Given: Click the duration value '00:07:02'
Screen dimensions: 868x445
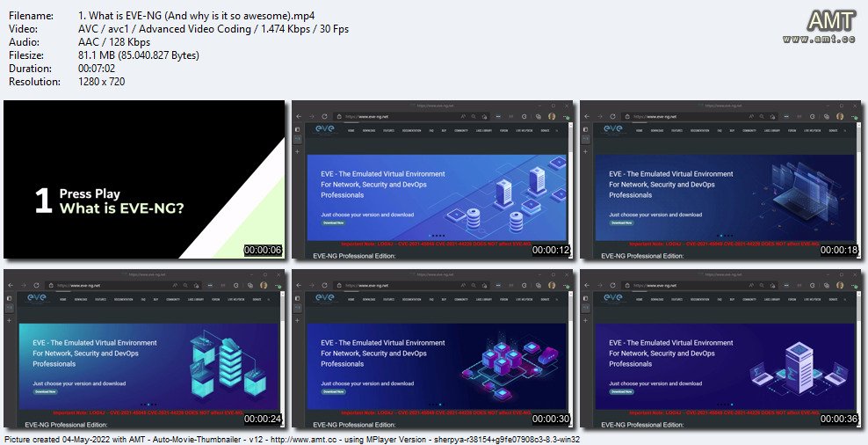Looking at the screenshot, I should (97, 69).
